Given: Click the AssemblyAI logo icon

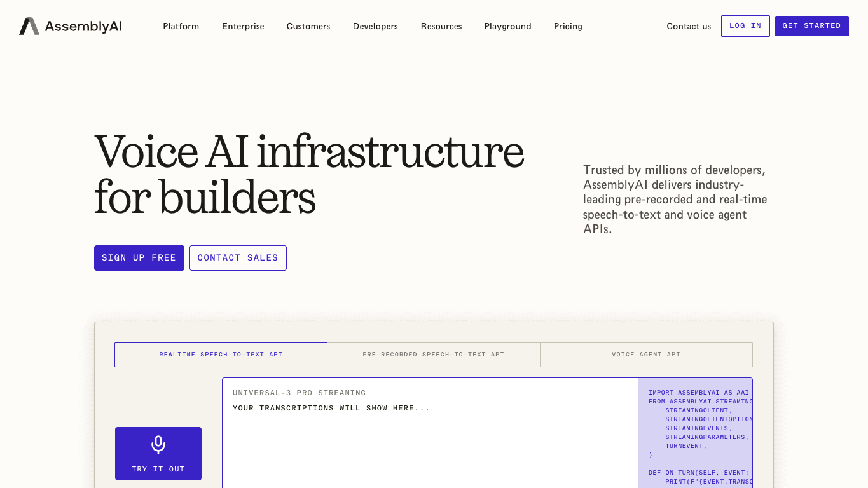Looking at the screenshot, I should pyautogui.click(x=29, y=26).
